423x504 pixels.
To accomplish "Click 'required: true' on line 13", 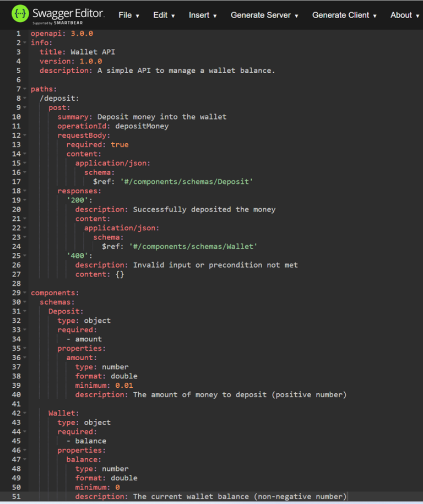I will pos(97,145).
